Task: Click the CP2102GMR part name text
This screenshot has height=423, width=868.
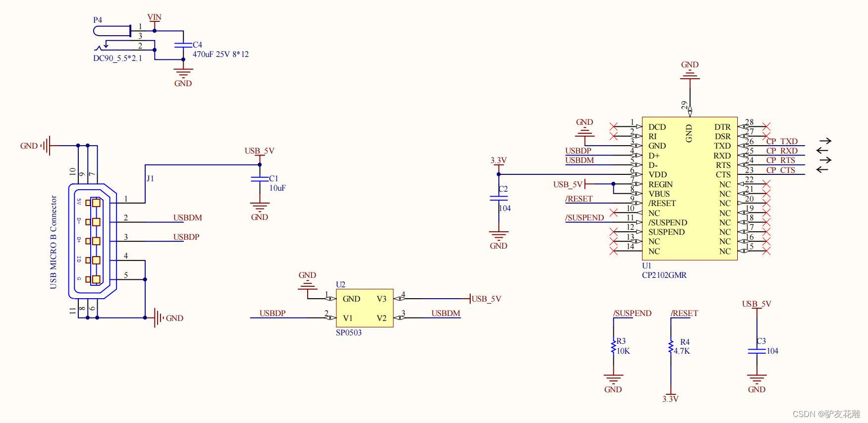Action: (x=664, y=275)
